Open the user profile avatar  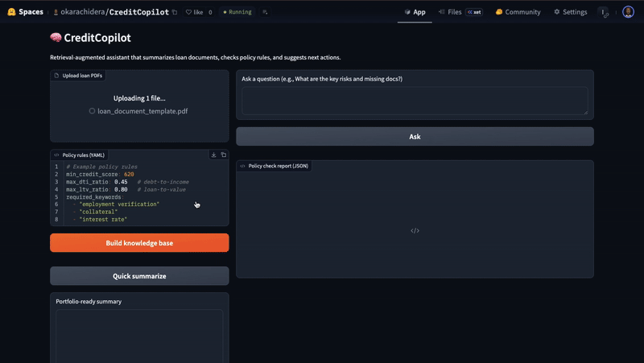point(628,12)
